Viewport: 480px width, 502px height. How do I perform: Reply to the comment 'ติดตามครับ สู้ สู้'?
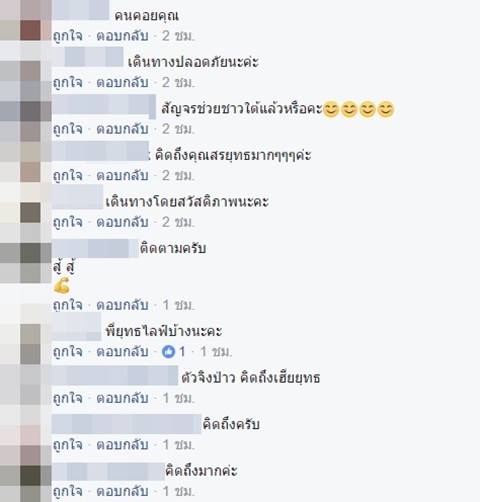(x=122, y=305)
